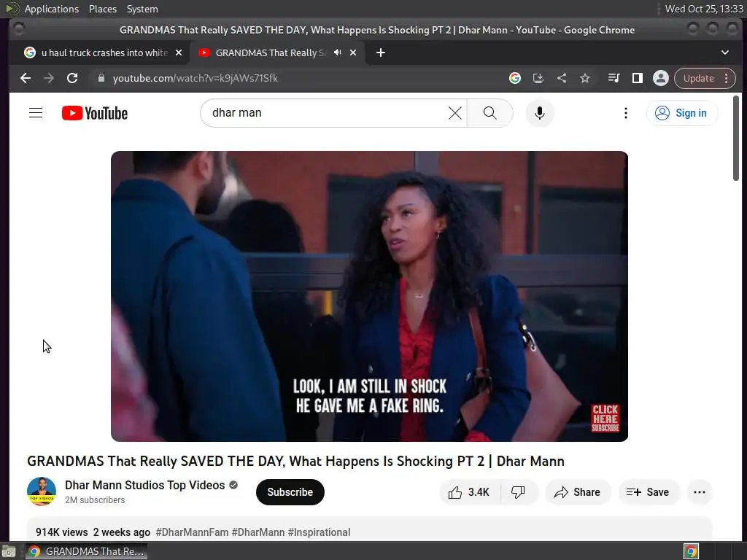Open more actions ellipsis below the video

pyautogui.click(x=700, y=492)
